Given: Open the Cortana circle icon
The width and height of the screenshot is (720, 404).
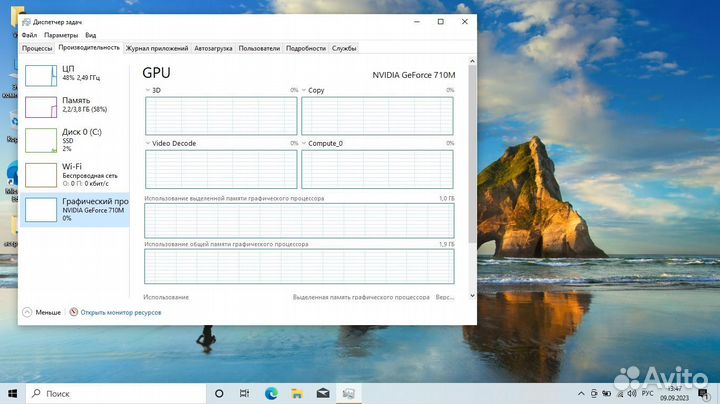Looking at the screenshot, I should 219,393.
